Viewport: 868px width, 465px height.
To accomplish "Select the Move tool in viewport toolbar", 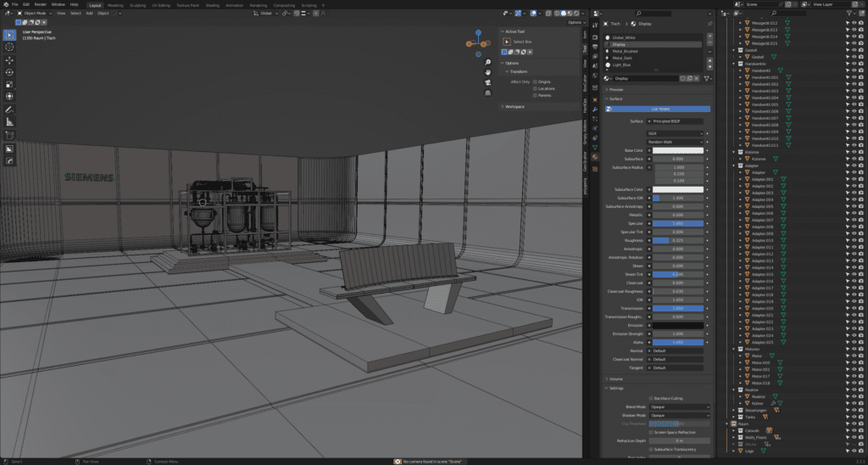I will 9,60.
